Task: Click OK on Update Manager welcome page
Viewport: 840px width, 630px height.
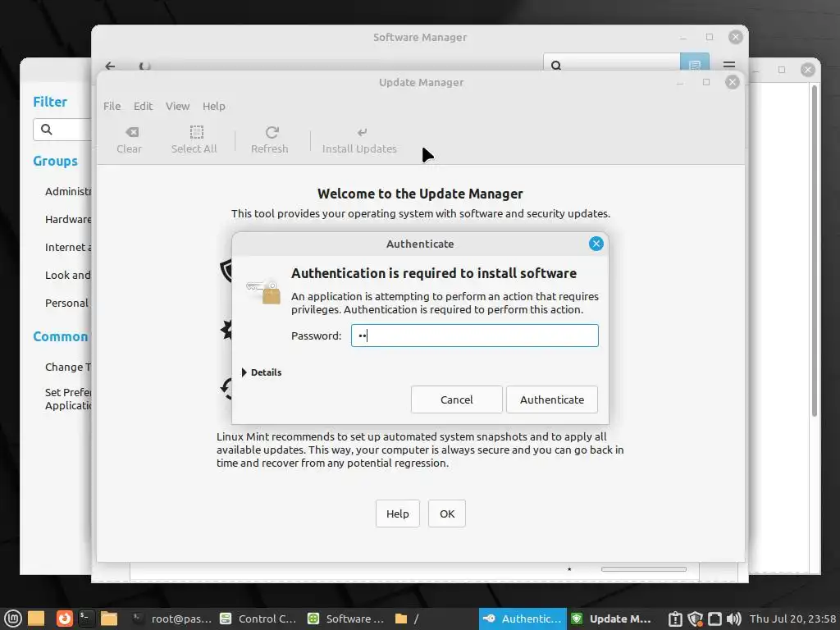Action: 447,514
